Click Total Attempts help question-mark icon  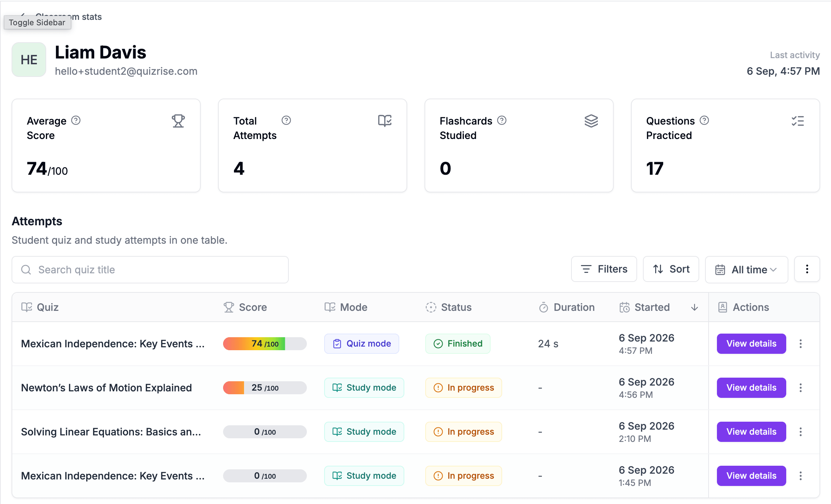pyautogui.click(x=286, y=120)
